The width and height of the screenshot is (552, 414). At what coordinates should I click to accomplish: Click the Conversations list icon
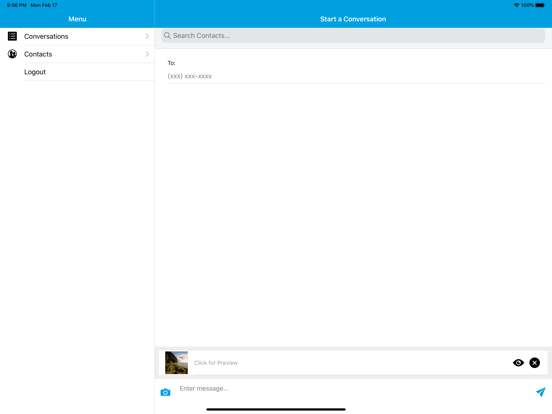point(12,36)
